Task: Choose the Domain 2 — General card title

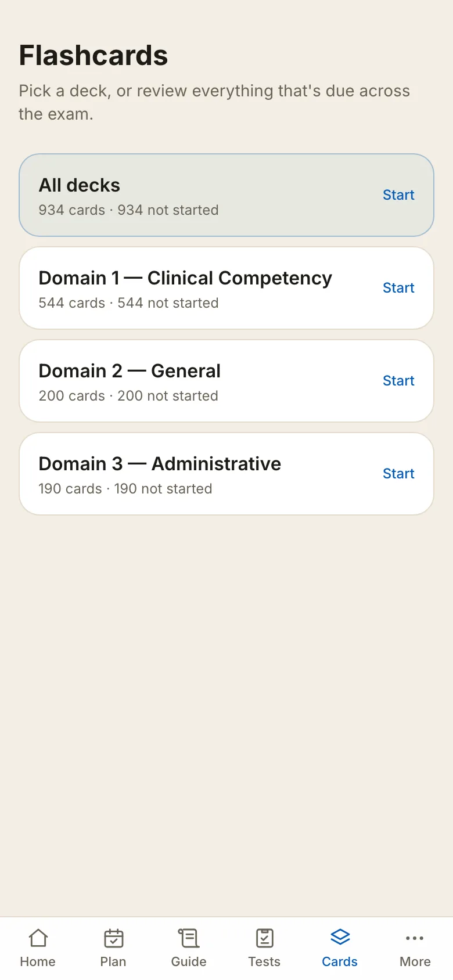Action: click(x=130, y=371)
